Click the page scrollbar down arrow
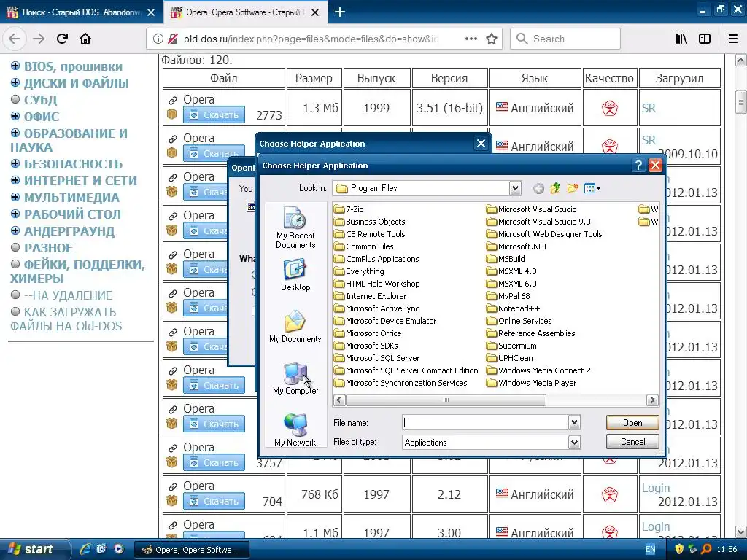 tap(740, 532)
